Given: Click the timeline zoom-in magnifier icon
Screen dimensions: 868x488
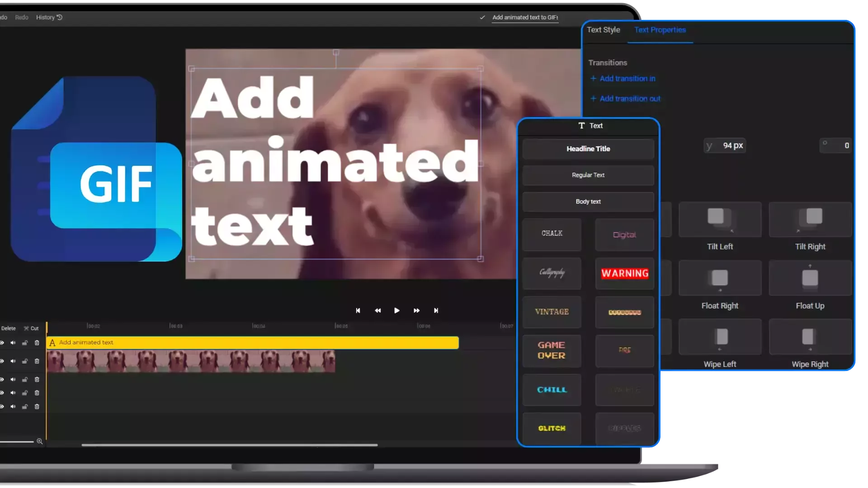Looking at the screenshot, I should pos(40,441).
